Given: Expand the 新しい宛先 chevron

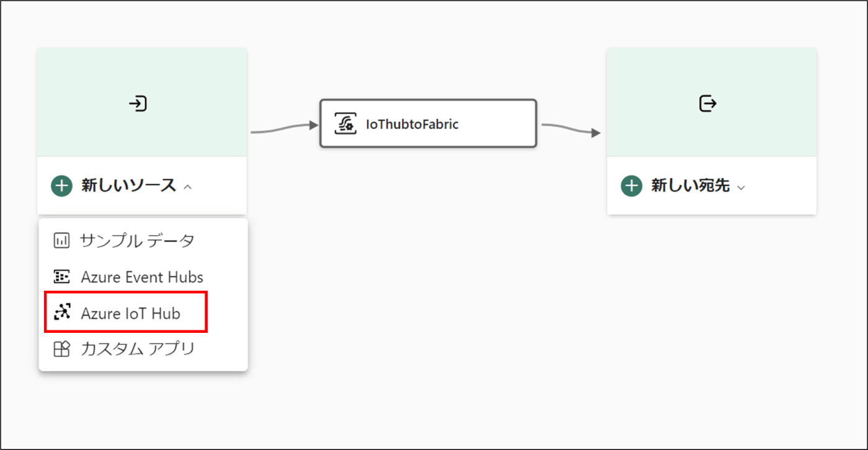Looking at the screenshot, I should [740, 187].
